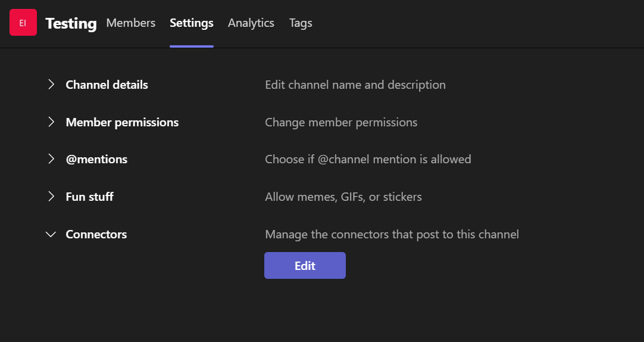Click the Fun stuff section label
644x342 pixels.
[x=89, y=197]
